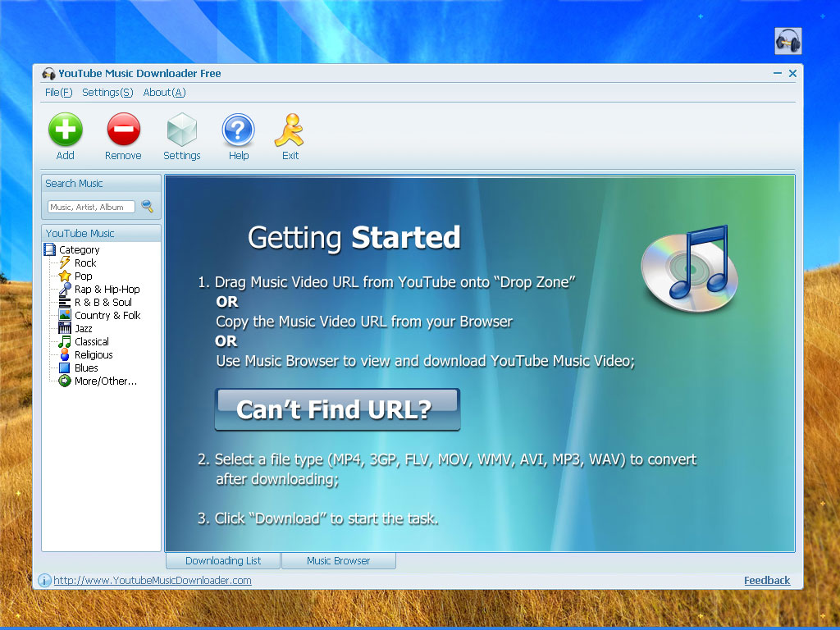840x630 pixels.
Task: Click the blue Help question mark icon
Action: pos(239,130)
